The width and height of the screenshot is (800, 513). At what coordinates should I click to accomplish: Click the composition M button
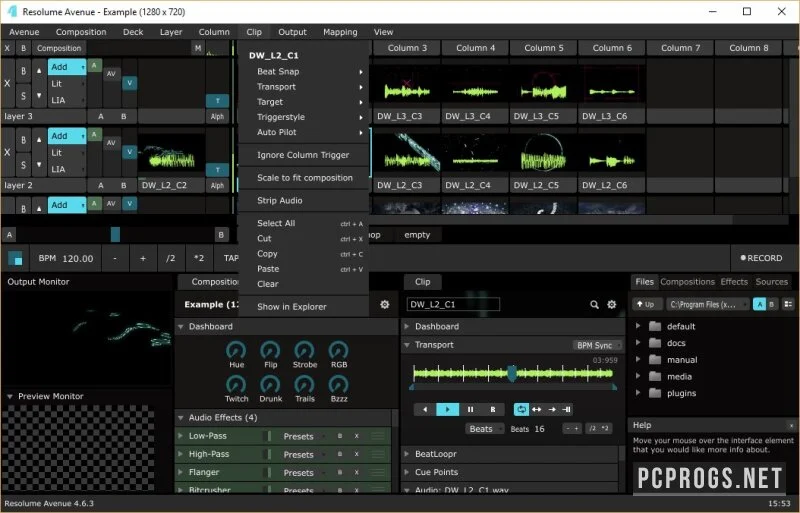(x=198, y=48)
